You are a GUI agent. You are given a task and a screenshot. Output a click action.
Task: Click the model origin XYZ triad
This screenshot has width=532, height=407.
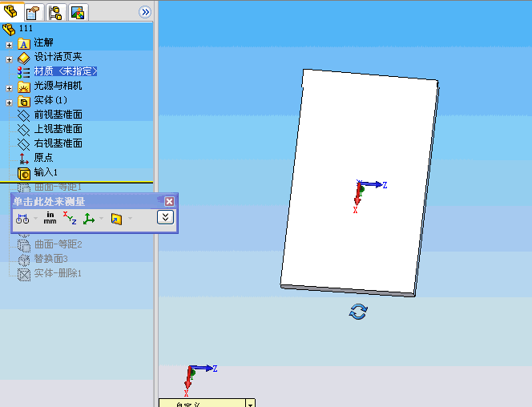pyautogui.click(x=370, y=196)
